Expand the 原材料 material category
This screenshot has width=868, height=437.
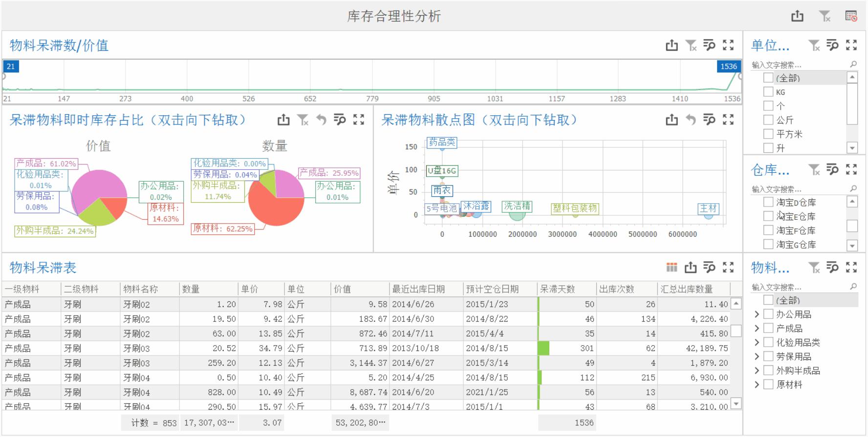[x=757, y=385]
